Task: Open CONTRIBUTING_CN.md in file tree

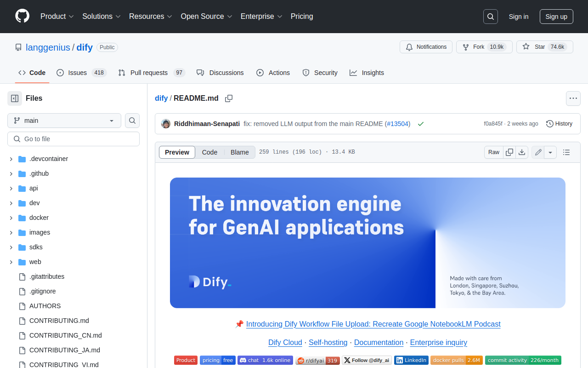Action: coord(66,335)
